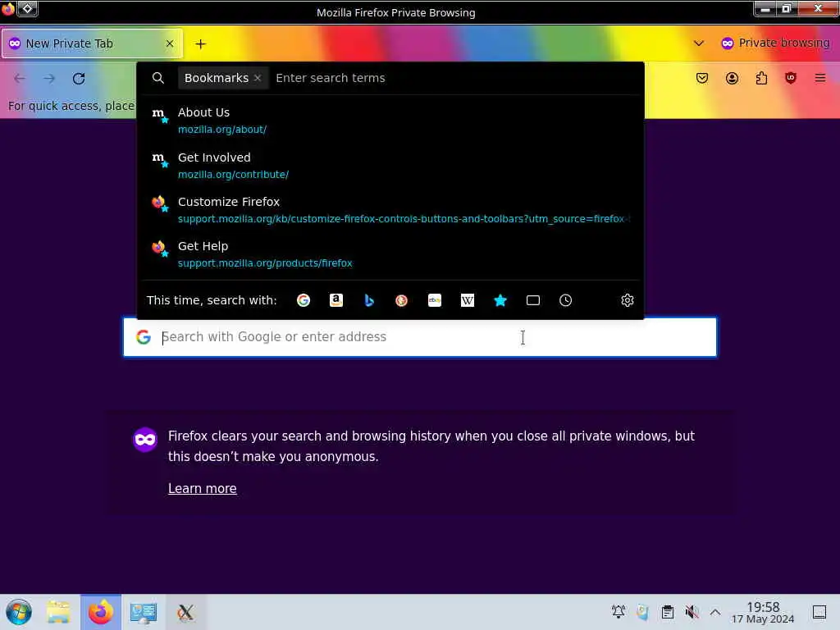Follow the Learn more link
The height and width of the screenshot is (630, 840).
point(203,489)
